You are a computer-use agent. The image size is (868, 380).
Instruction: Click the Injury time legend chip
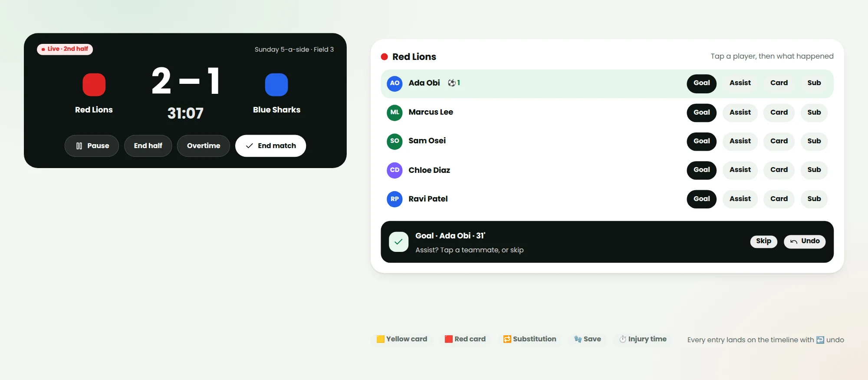[643, 339]
